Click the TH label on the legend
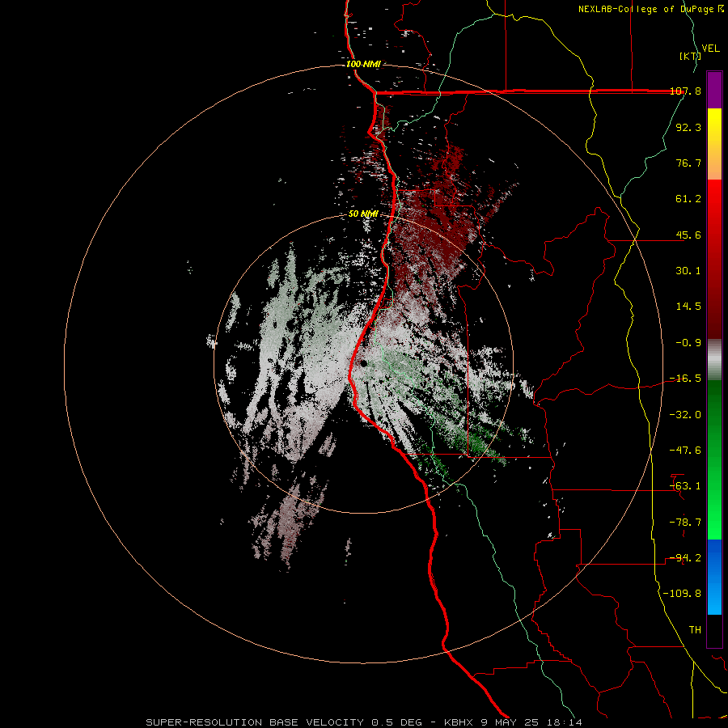728x728 pixels. point(695,630)
